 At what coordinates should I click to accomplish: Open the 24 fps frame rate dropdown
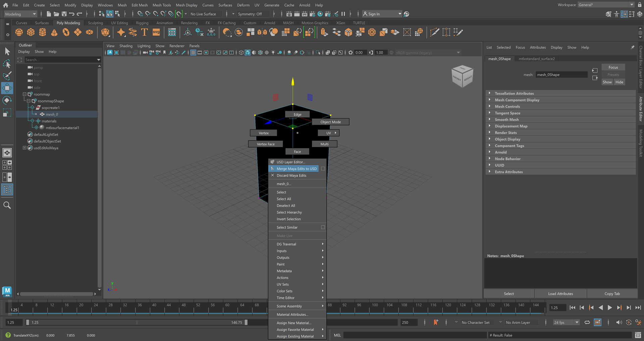point(566,322)
